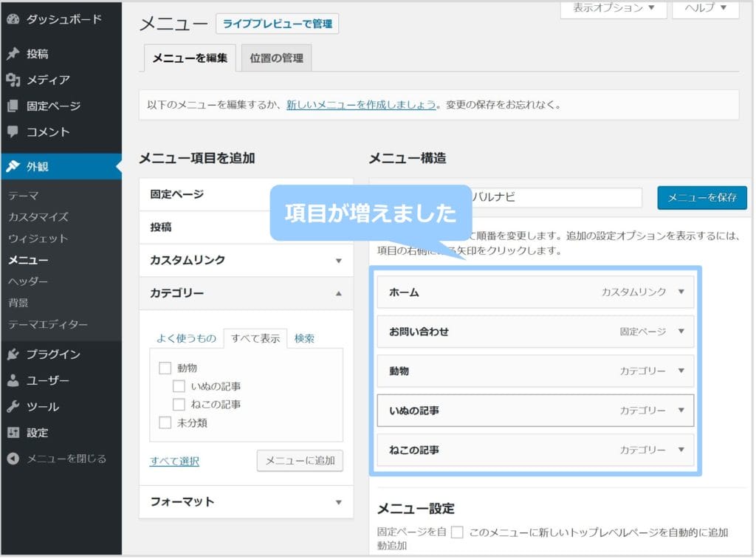The image size is (756, 559).
Task: Open Media via its sidebar icon
Action: 13,80
